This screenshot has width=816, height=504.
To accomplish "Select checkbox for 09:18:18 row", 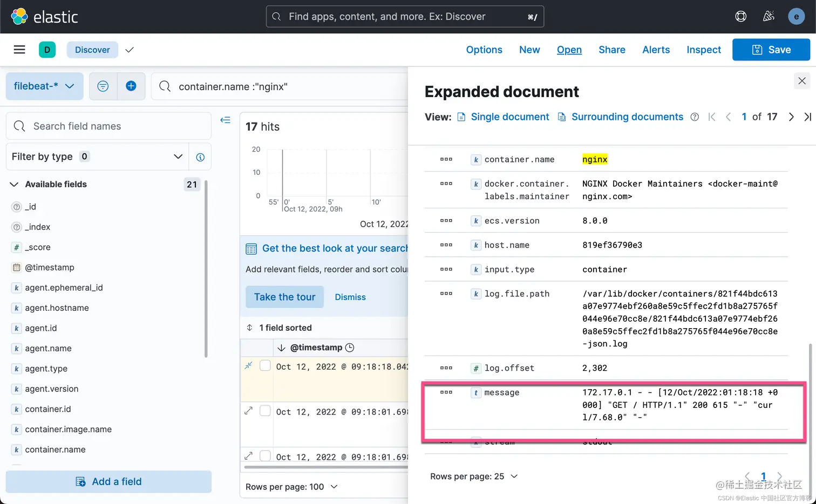I will (265, 365).
